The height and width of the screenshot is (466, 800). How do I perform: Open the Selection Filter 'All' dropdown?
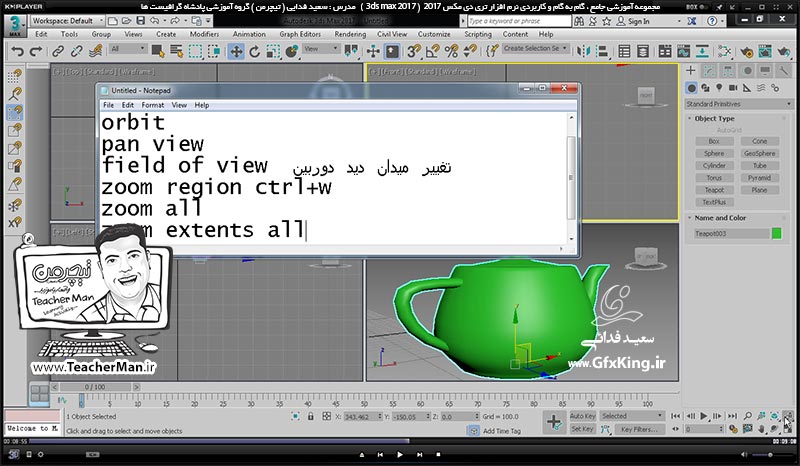pos(128,49)
